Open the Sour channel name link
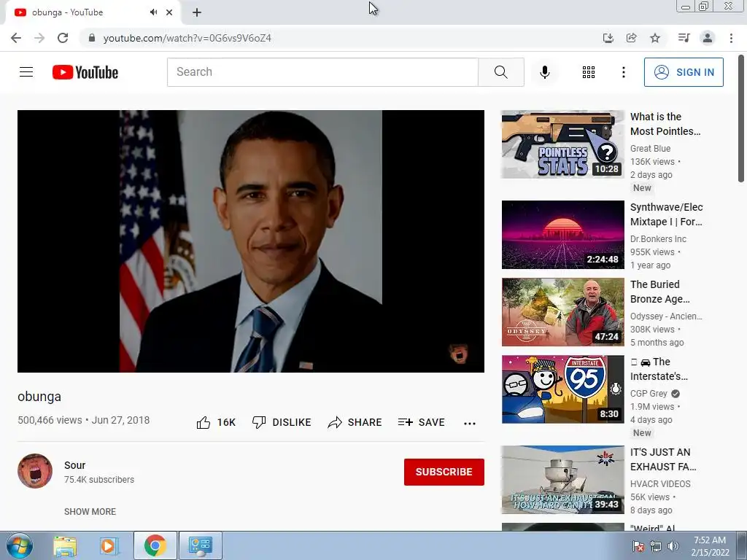The width and height of the screenshot is (747, 560). click(x=75, y=465)
